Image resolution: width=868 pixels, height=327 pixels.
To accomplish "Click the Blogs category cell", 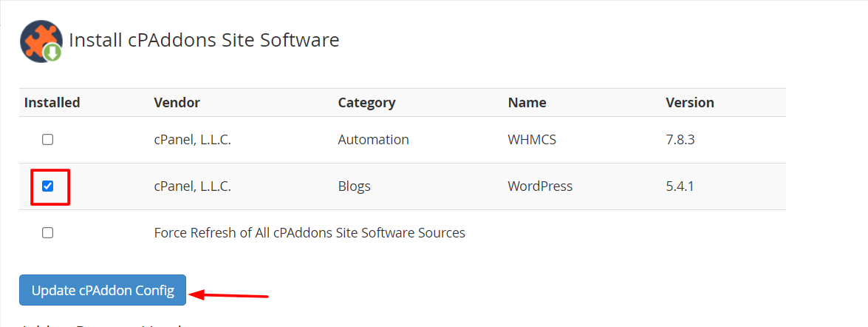I will [355, 186].
